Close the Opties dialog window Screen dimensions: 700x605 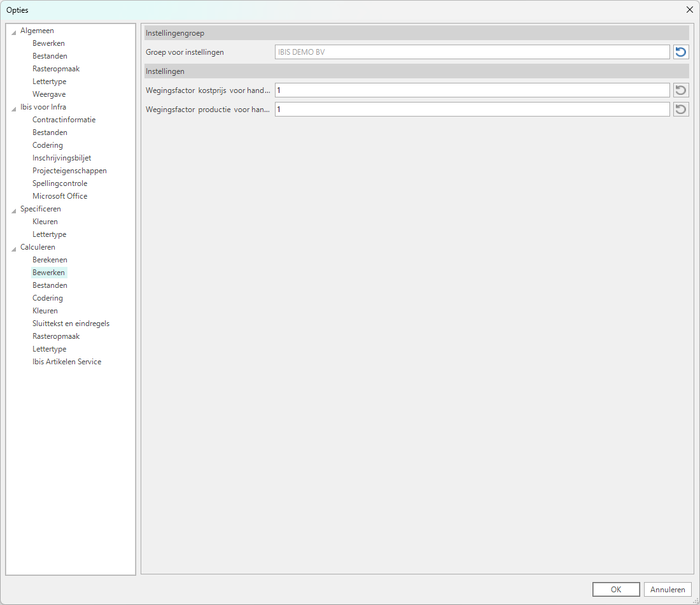(689, 10)
